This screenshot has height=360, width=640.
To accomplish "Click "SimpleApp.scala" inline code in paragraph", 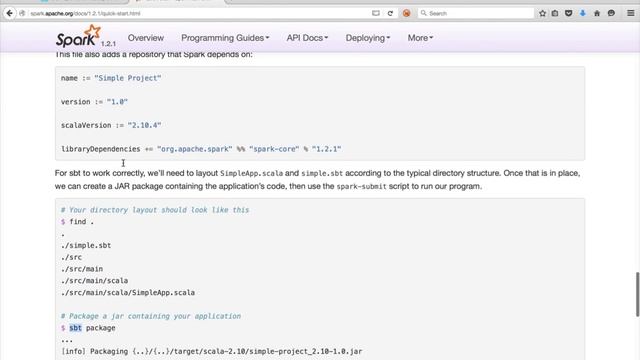I will 251,173.
